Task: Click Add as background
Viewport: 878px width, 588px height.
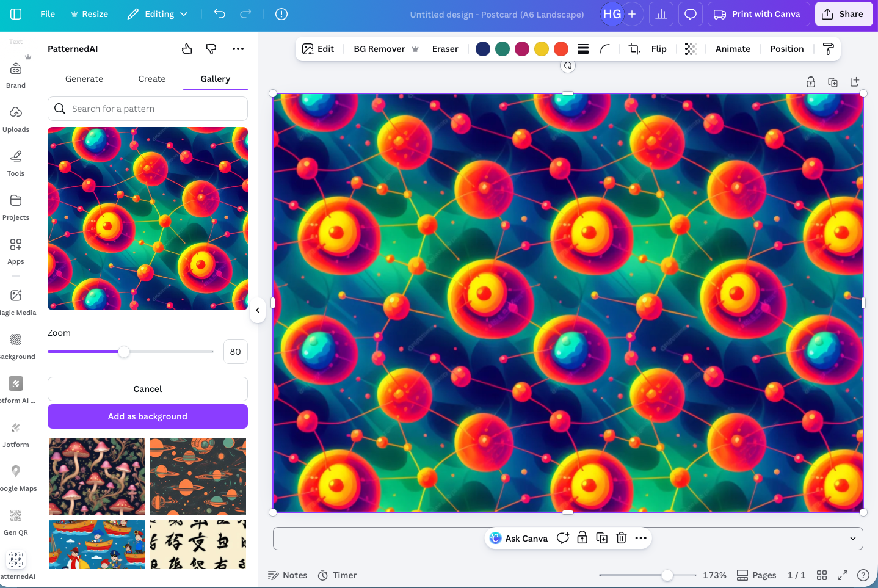Action: click(x=147, y=416)
